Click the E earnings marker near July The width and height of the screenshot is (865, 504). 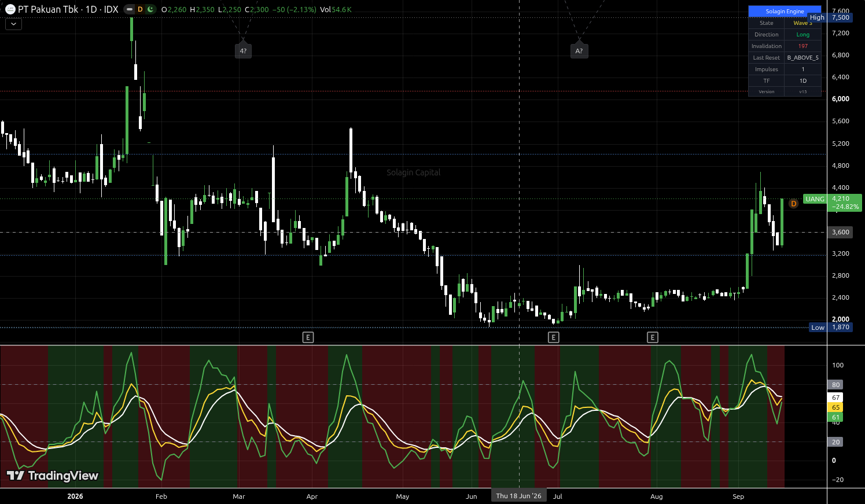point(554,337)
